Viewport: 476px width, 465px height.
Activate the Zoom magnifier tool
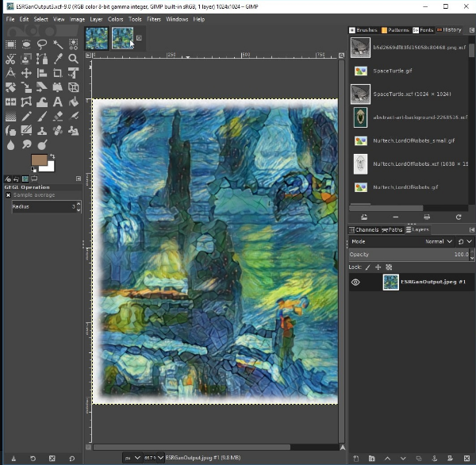[73, 59]
